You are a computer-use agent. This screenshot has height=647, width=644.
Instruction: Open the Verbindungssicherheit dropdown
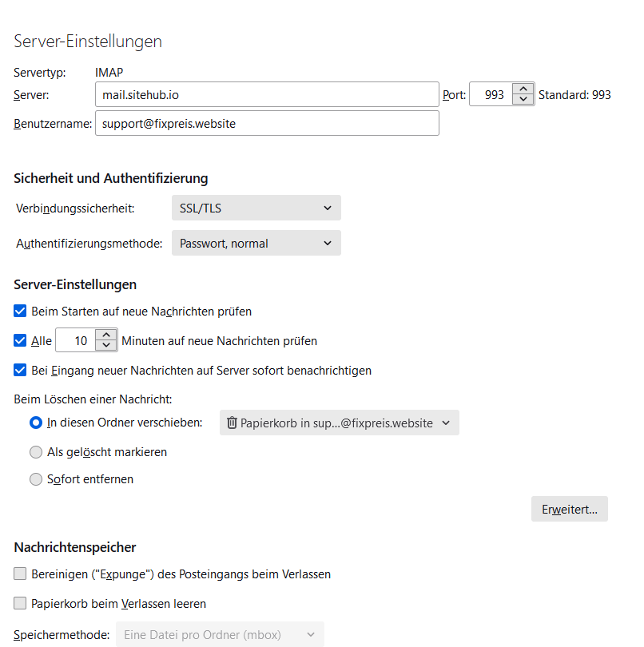(256, 208)
